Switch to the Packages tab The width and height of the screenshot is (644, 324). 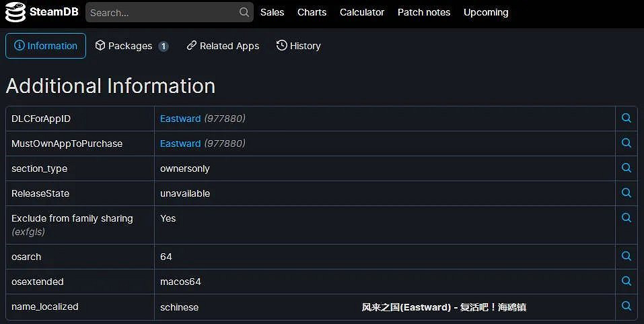[x=131, y=46]
